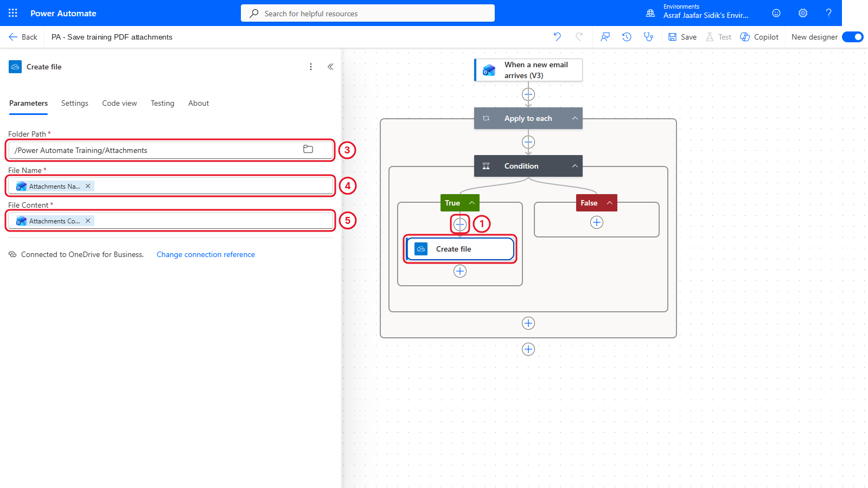Click Change connection reference link
Viewport: 868px width, 488px height.
pos(206,254)
